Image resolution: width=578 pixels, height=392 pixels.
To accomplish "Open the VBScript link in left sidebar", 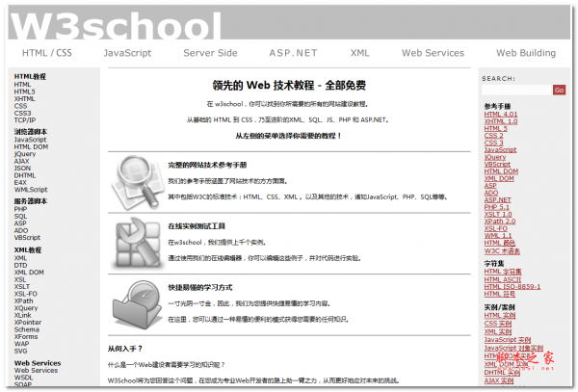I will point(27,238).
